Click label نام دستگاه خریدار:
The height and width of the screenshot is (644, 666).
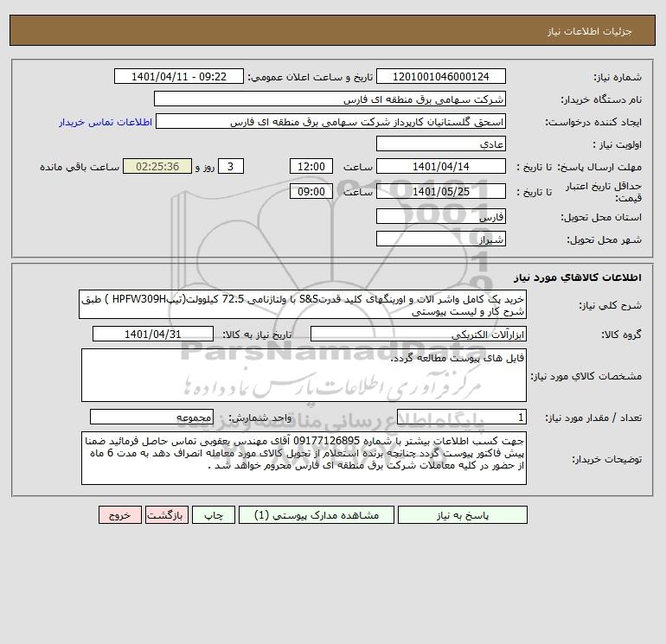(601, 99)
